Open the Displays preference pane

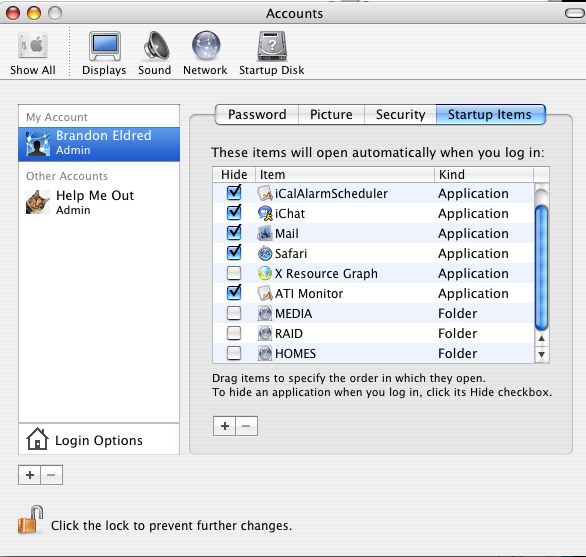tap(104, 53)
